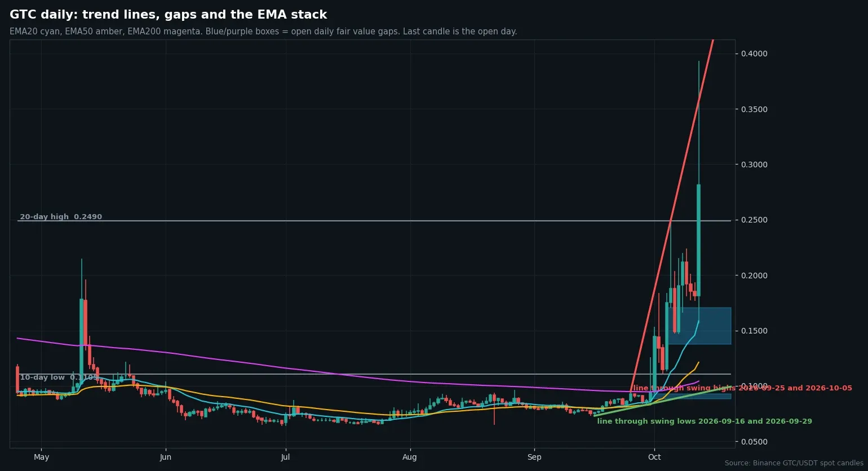The height and width of the screenshot is (471, 868).
Task: Click the 0.3000 price axis label
Action: (x=755, y=165)
